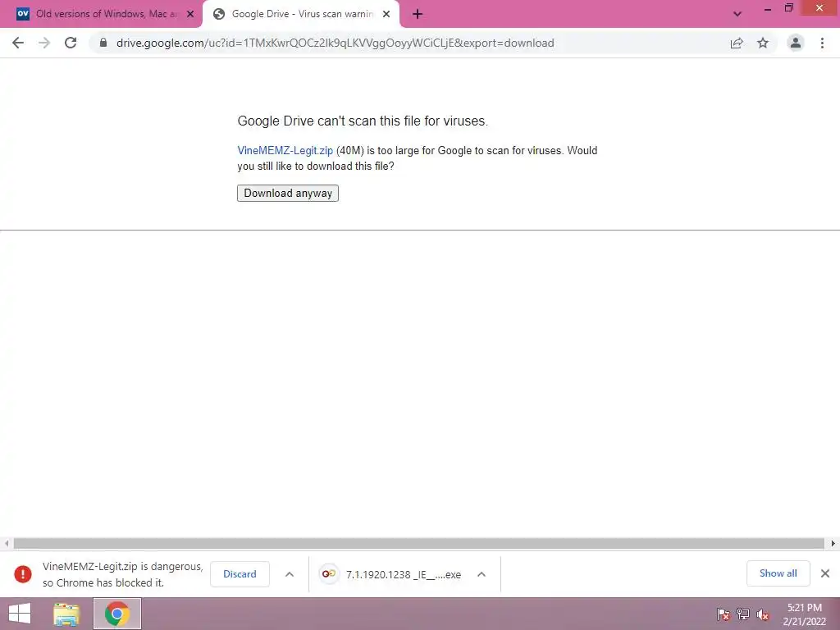Click the Chrome taskbar icon
The width and height of the screenshot is (840, 630).
[117, 614]
